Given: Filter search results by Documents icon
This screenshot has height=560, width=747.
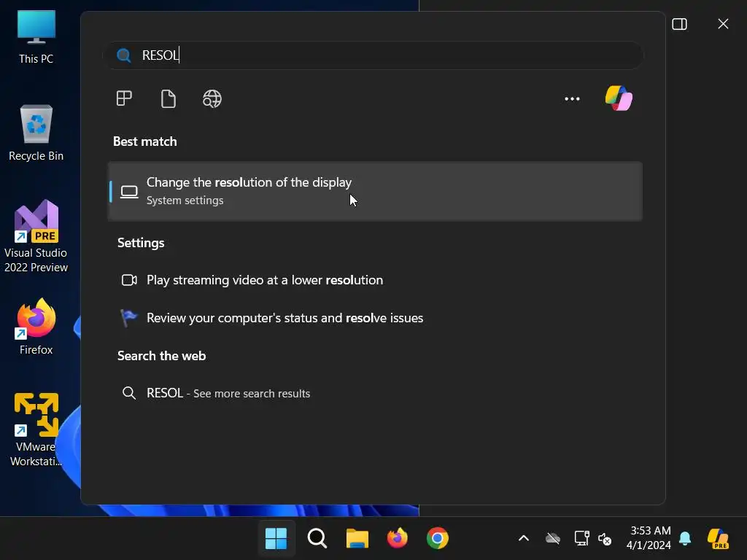Looking at the screenshot, I should coord(169,98).
